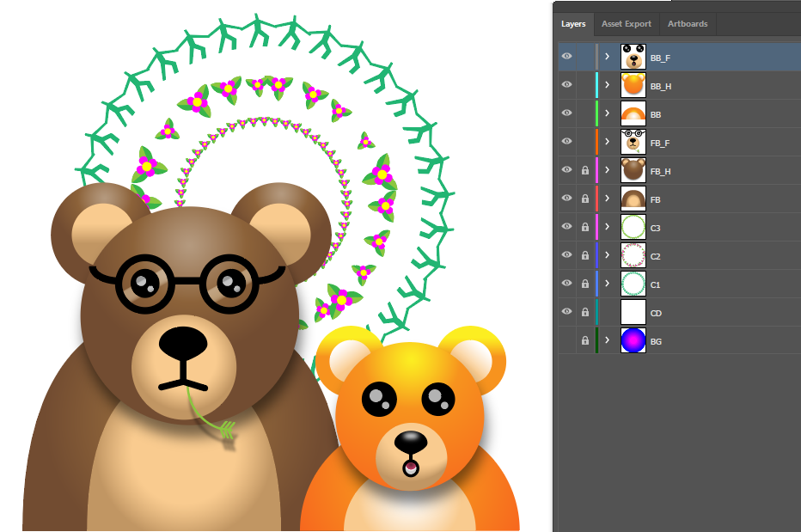Toggle visibility of BB layer

[x=566, y=113]
